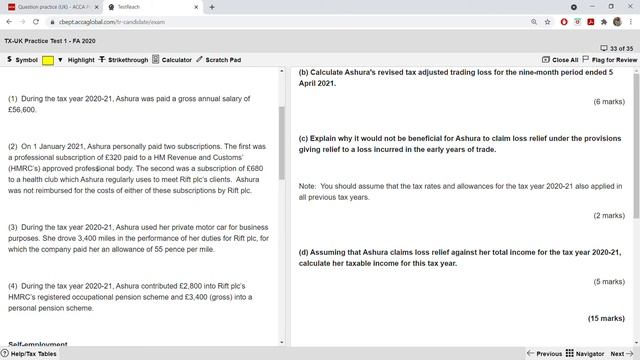Image resolution: width=640 pixels, height=360 pixels.
Task: Click right pane scrollbar thumb
Action: click(x=637, y=146)
